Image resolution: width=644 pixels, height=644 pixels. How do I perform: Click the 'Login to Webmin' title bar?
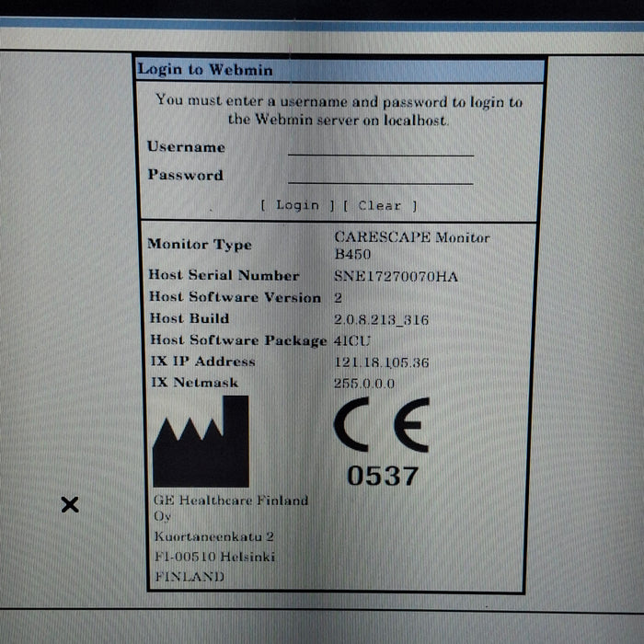point(340,70)
